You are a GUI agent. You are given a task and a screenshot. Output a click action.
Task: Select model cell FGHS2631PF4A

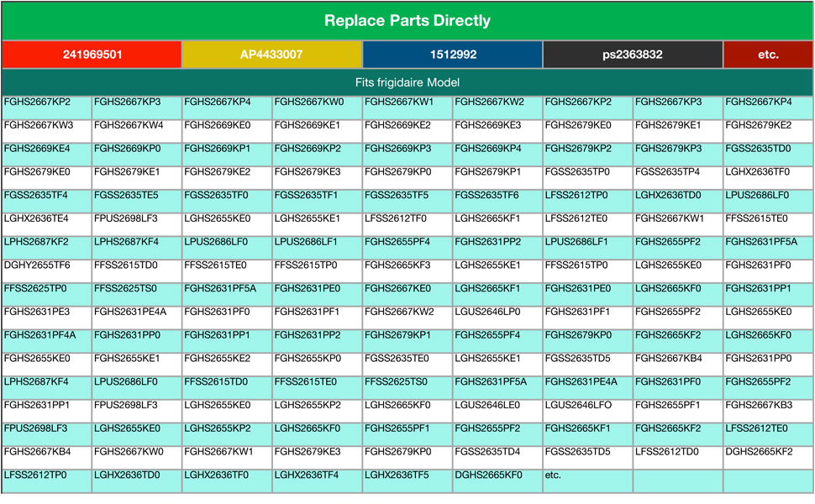click(40, 335)
